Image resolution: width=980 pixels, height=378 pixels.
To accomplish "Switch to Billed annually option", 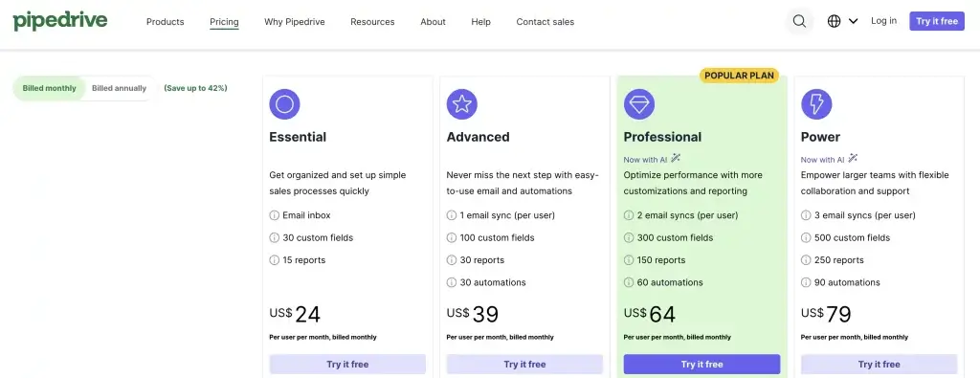I will [x=119, y=89].
